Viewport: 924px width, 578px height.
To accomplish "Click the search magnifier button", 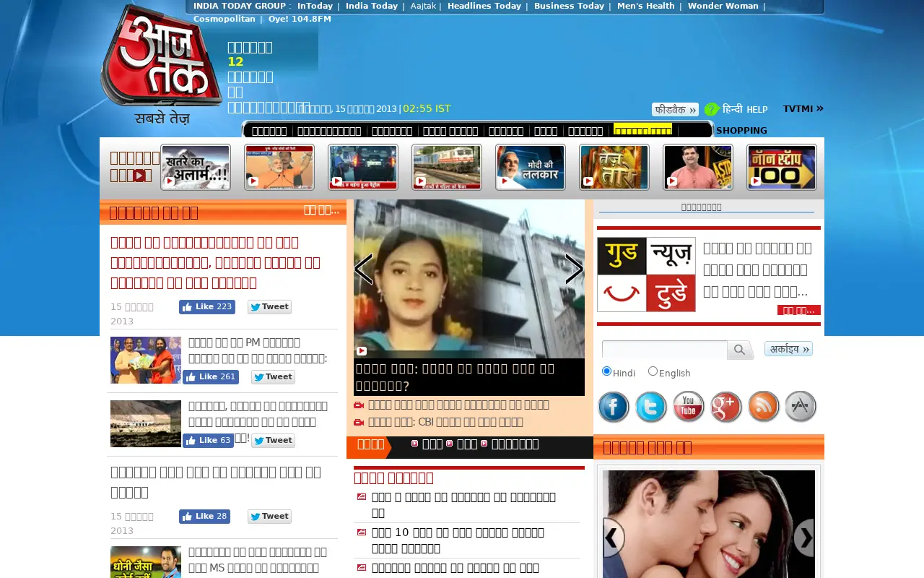I will tap(740, 350).
